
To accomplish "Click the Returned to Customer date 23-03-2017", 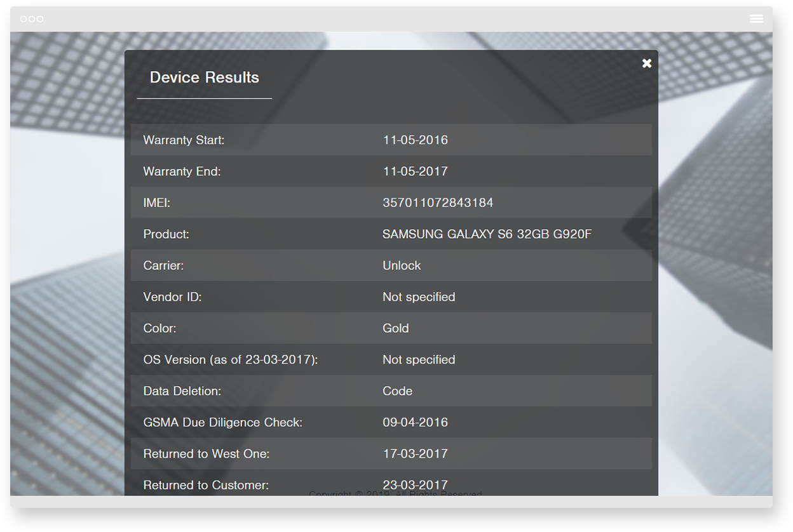I will click(x=415, y=485).
